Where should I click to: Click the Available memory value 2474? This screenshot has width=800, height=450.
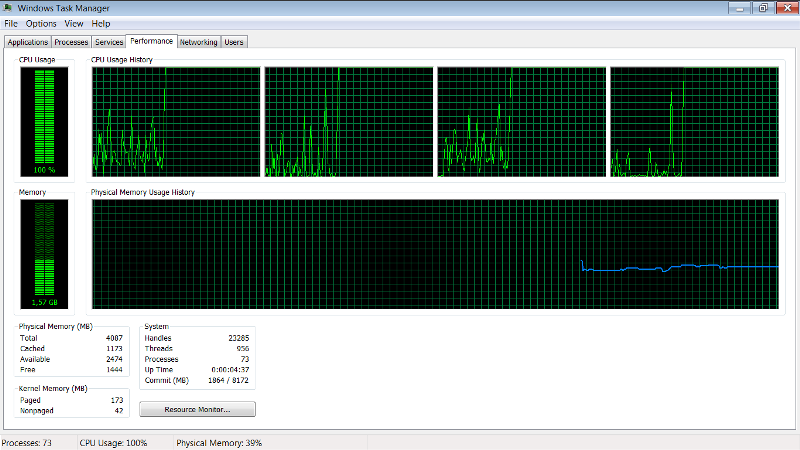point(114,359)
